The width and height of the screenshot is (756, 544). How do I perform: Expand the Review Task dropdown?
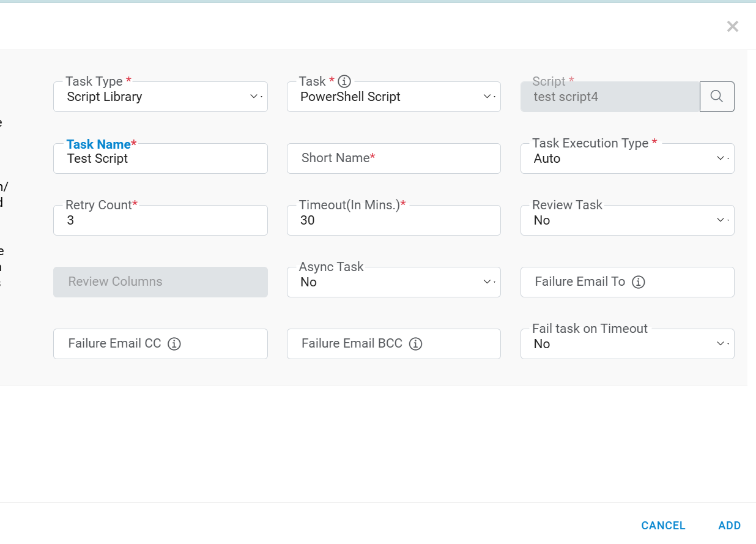[x=627, y=221]
